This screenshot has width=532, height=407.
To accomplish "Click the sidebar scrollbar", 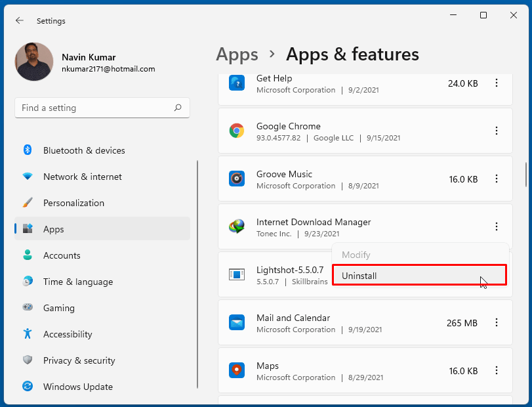I will pyautogui.click(x=197, y=274).
